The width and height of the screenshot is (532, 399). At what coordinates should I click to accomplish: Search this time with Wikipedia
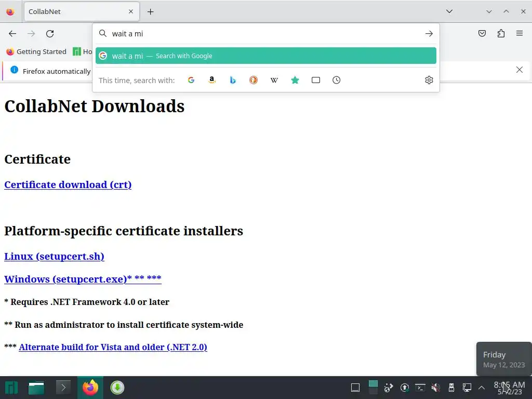tap(274, 80)
